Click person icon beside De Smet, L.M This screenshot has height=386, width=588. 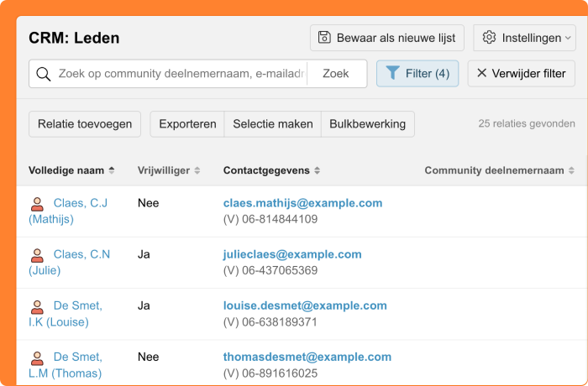[37, 357]
